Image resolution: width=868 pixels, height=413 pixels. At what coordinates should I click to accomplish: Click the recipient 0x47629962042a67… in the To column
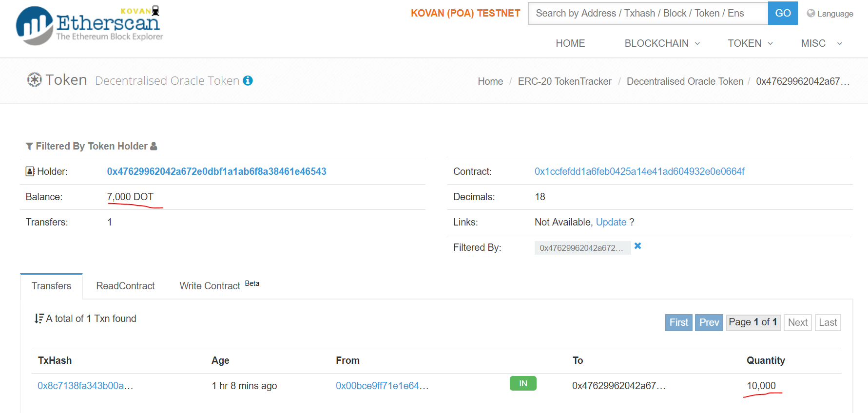(619, 386)
